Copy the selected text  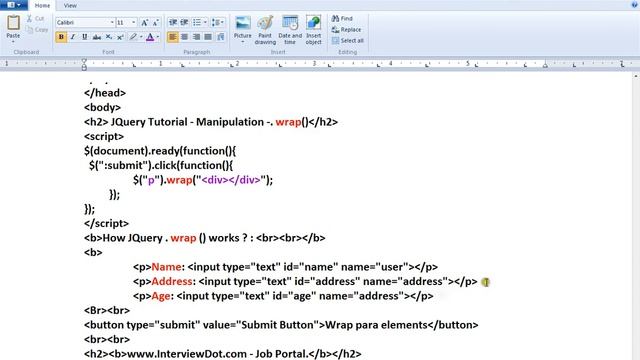(37, 29)
